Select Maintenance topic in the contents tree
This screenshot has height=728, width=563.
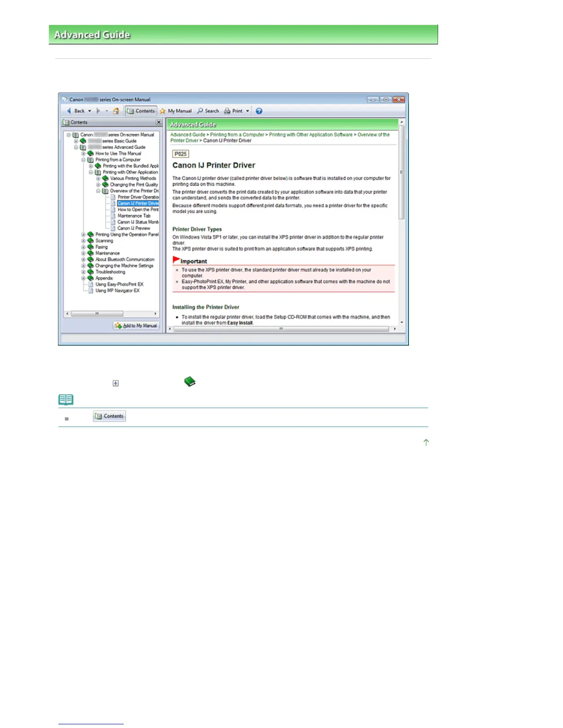[107, 253]
